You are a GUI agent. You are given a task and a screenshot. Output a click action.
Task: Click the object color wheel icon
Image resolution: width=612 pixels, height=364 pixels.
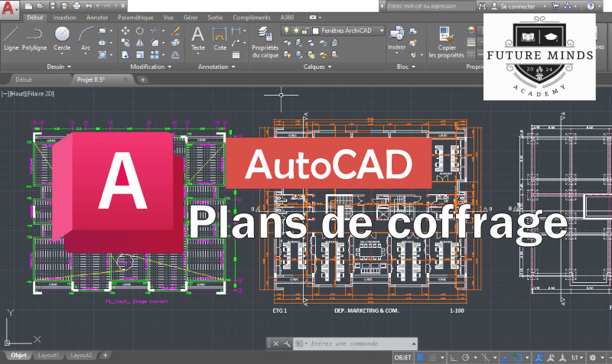point(471,31)
